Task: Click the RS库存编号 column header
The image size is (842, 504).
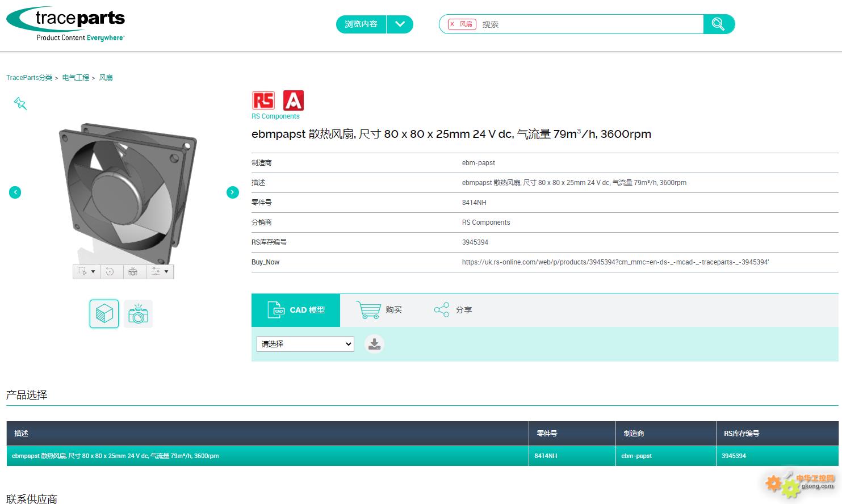Action: (x=777, y=434)
